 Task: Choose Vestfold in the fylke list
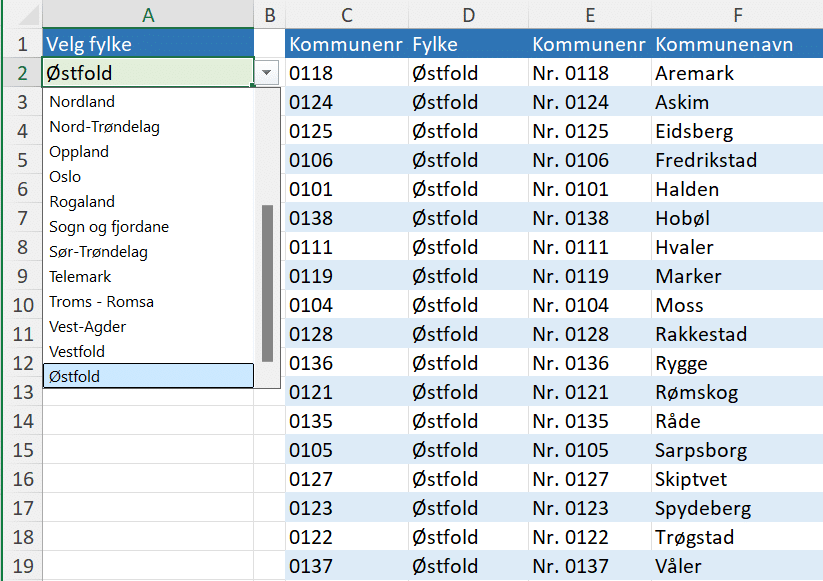tap(77, 352)
